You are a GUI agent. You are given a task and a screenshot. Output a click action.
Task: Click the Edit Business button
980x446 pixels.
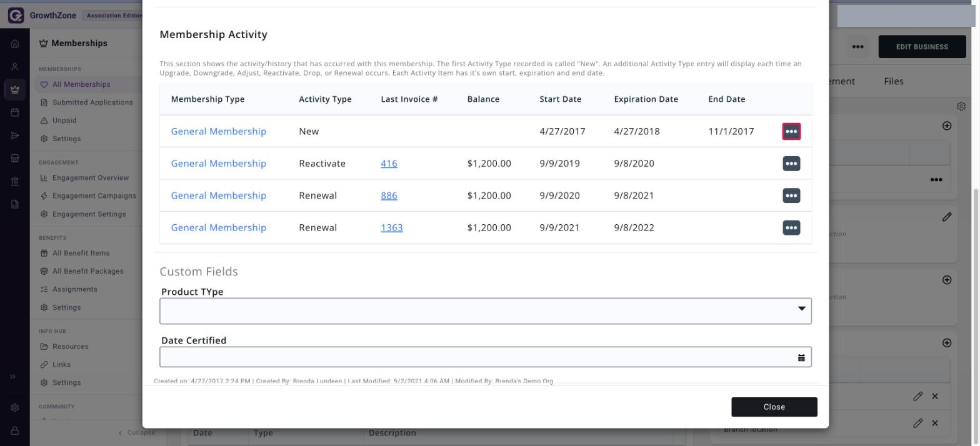tap(922, 47)
